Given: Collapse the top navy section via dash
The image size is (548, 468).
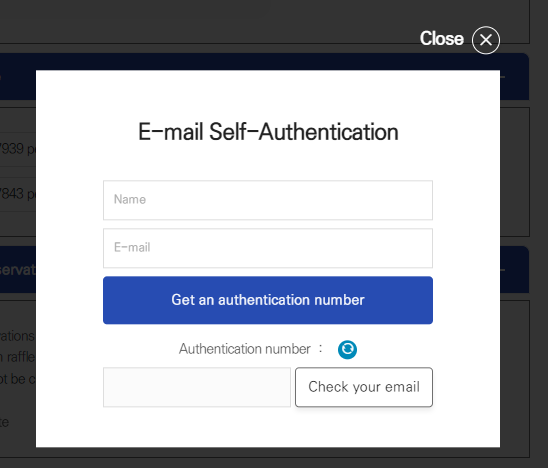Looking at the screenshot, I should point(503,77).
